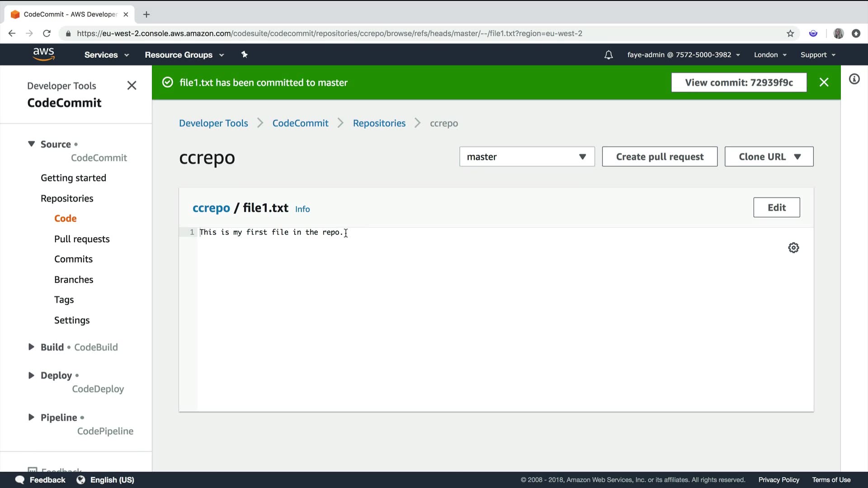Open the London region menu
Viewport: 868px width, 488px height.
point(770,55)
